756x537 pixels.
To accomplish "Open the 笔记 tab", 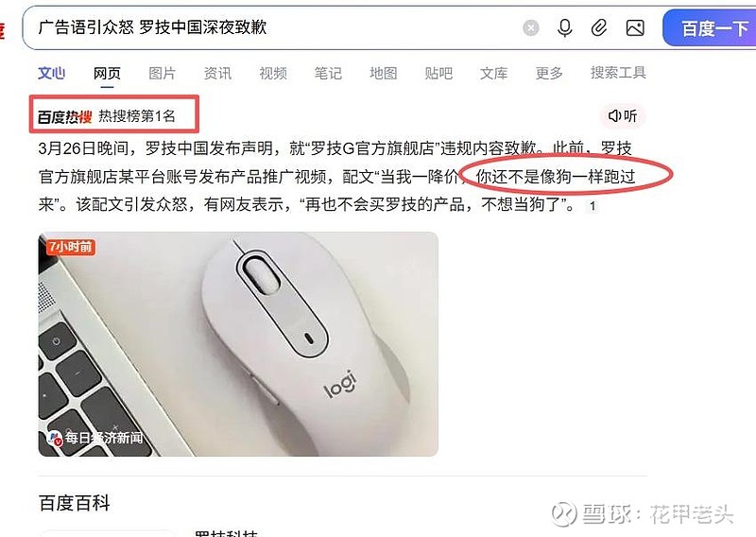I will (x=328, y=74).
